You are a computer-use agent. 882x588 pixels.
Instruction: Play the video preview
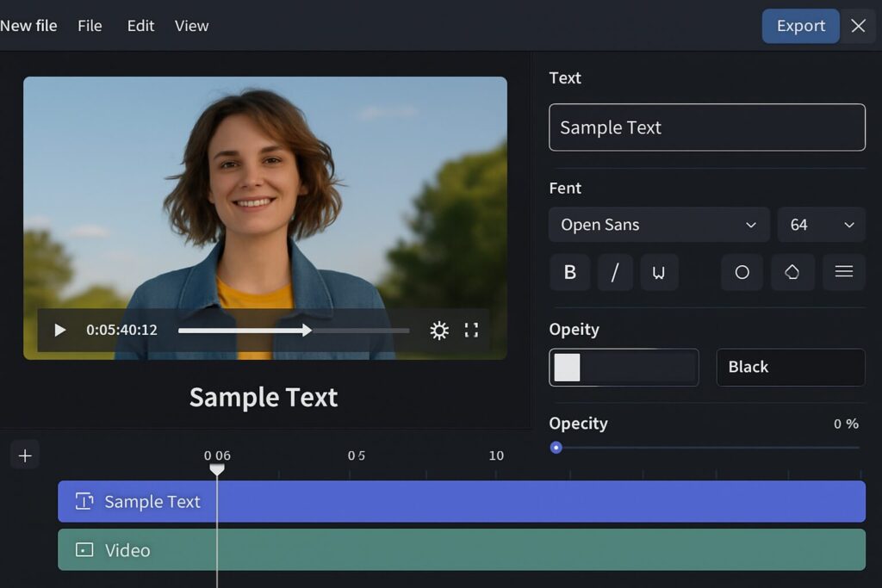[x=59, y=331]
